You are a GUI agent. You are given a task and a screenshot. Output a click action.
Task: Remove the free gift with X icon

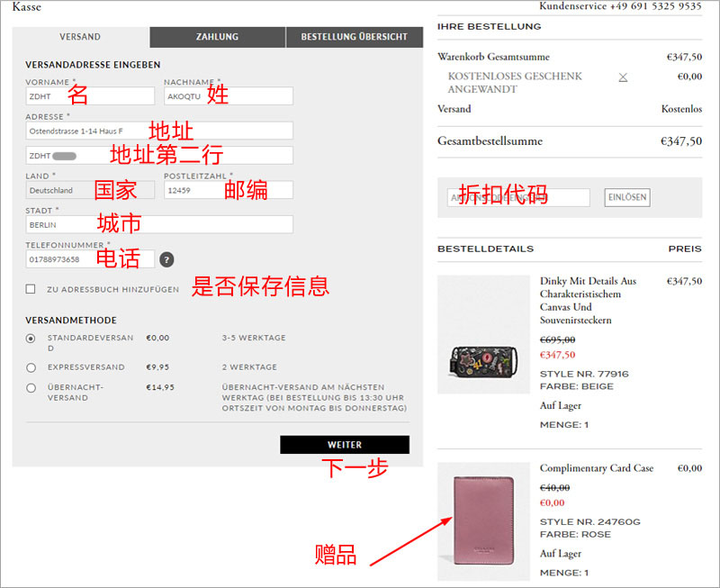click(623, 77)
